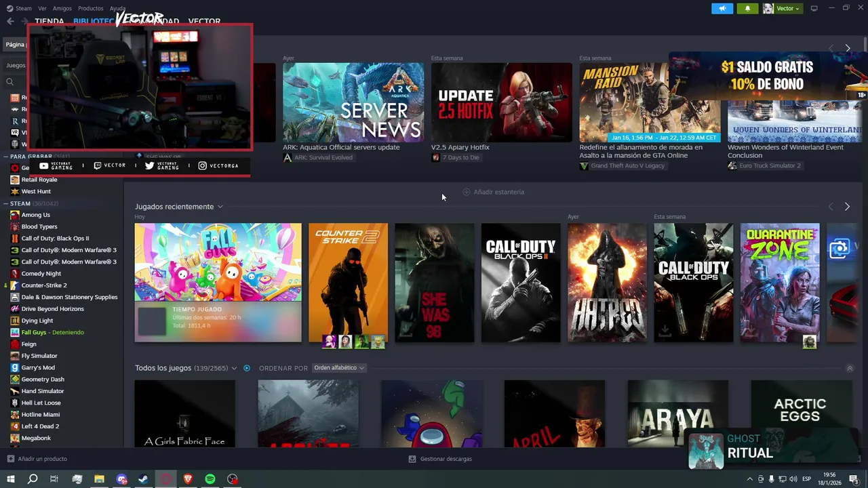Open the VECTOR profile tab
Screen dimensions: 868x488
pos(204,21)
